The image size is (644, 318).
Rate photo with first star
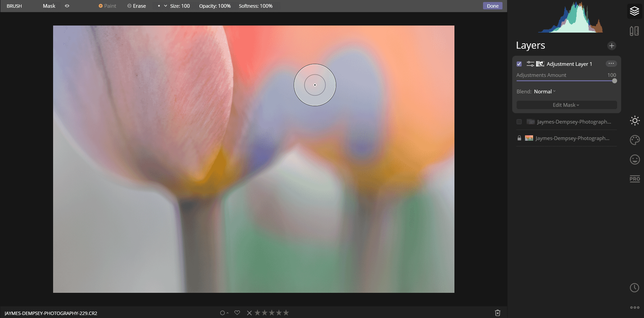click(257, 313)
